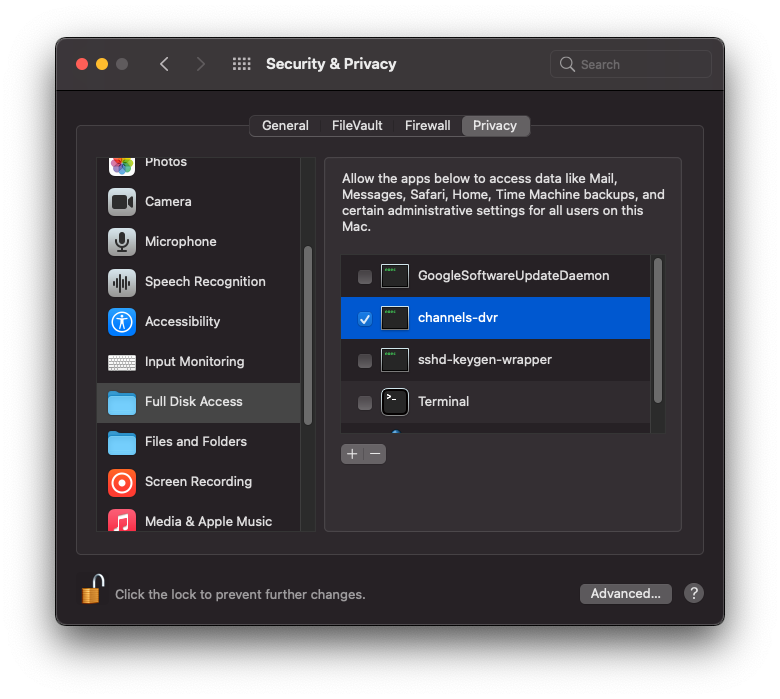780x699 pixels.
Task: Uncheck the channels-dvr checkbox
Action: point(365,319)
